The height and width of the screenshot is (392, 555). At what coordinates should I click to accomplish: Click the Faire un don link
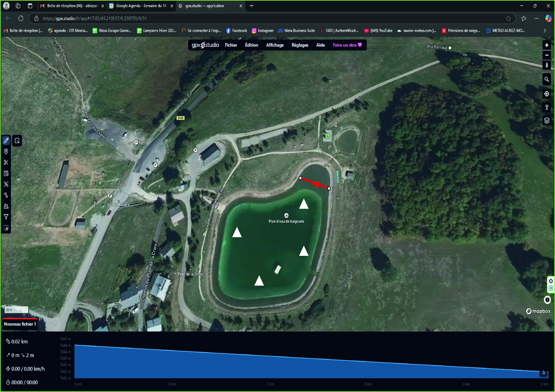tap(347, 45)
